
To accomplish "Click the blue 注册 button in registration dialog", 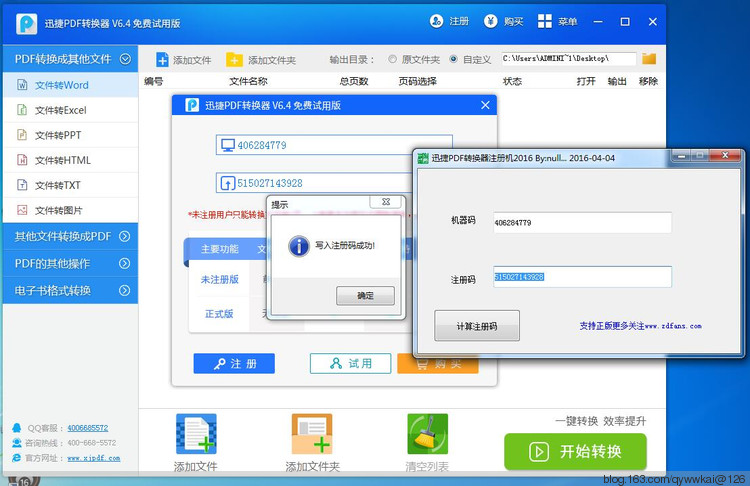I will (x=234, y=364).
